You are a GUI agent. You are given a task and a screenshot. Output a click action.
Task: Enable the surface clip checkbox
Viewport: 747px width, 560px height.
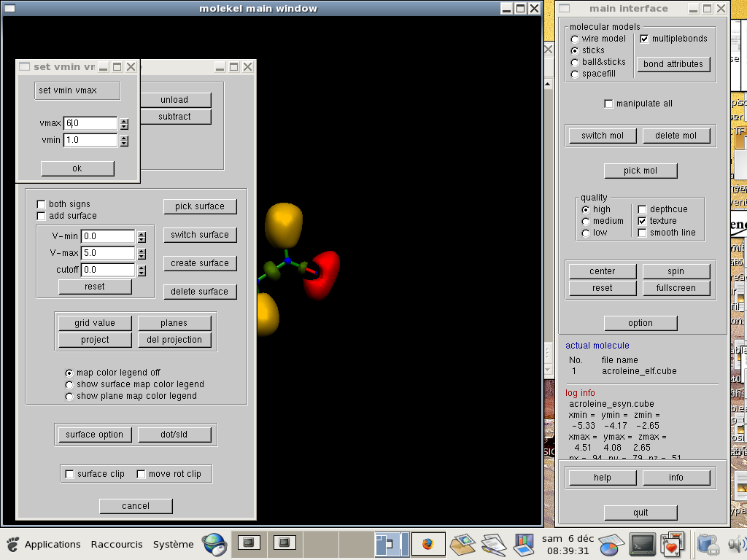coord(69,474)
